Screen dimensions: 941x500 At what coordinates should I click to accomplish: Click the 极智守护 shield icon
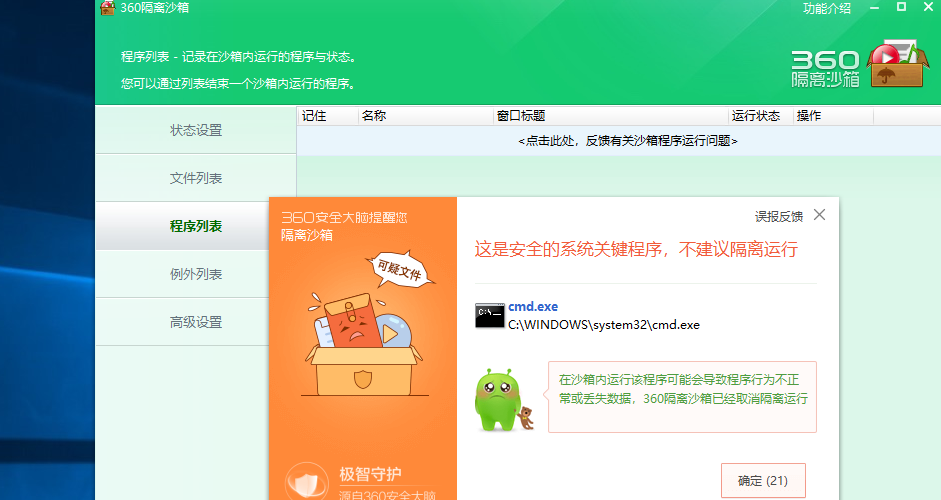pos(307,482)
